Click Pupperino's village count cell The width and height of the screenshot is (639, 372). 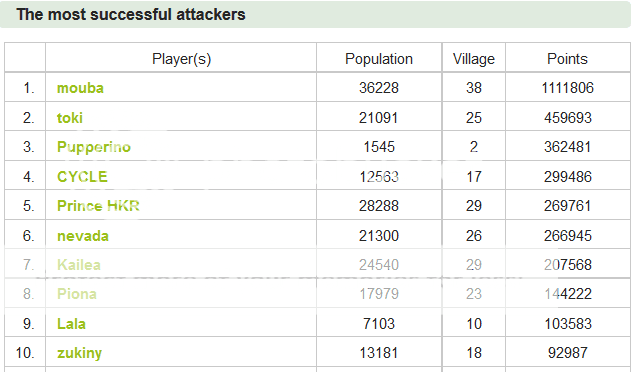(x=474, y=147)
